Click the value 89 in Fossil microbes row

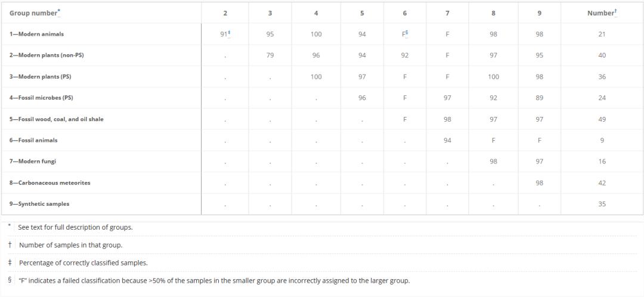coord(539,98)
